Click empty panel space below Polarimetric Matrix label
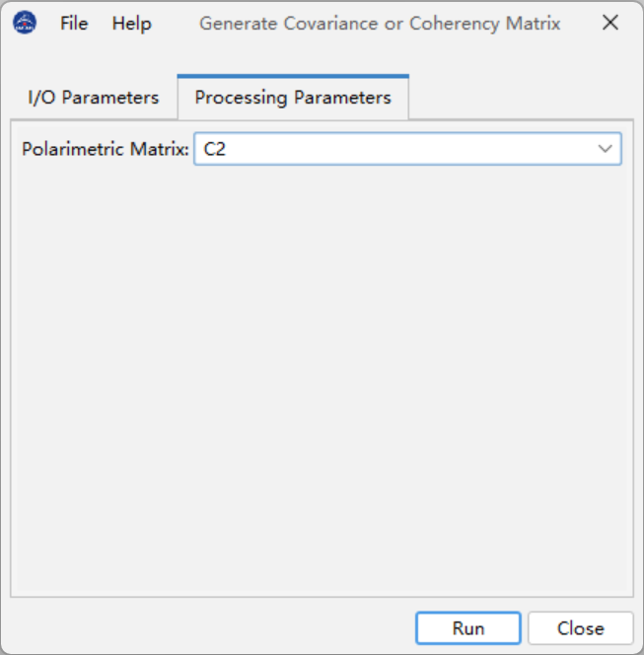This screenshot has height=655, width=644. pyautogui.click(x=105, y=217)
